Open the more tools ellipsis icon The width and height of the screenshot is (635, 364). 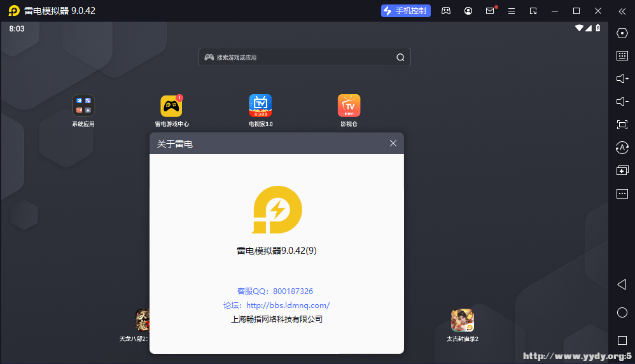(x=622, y=193)
